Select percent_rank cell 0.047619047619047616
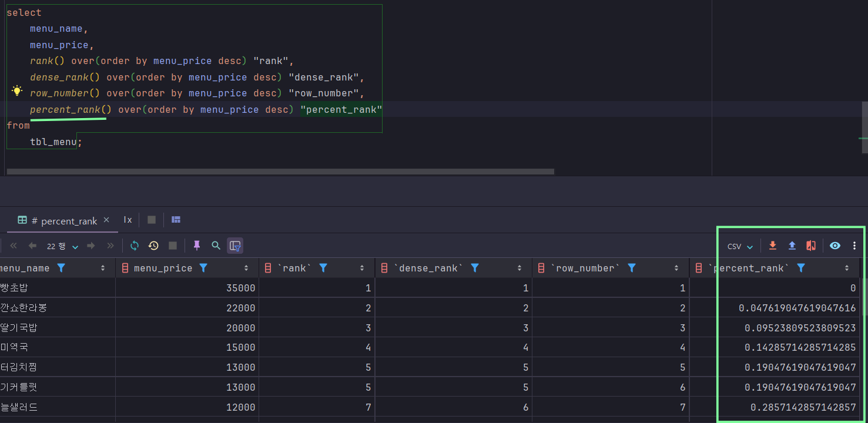The width and height of the screenshot is (868, 423). point(775,308)
